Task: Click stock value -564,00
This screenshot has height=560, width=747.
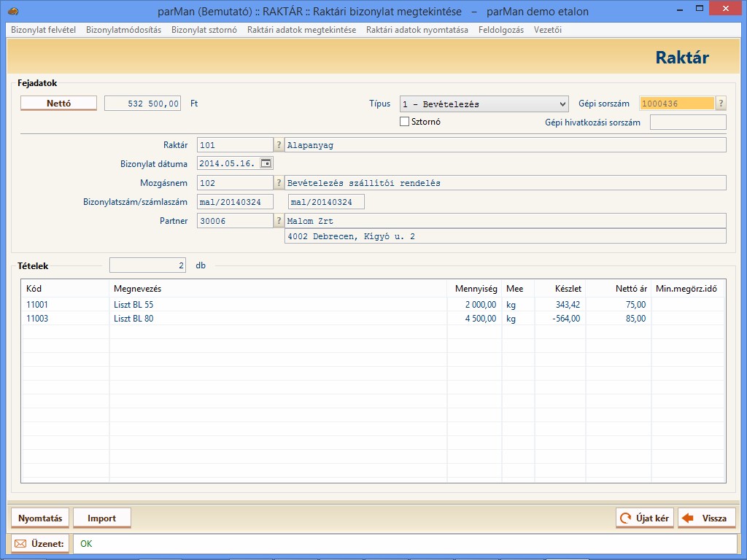Action: pyautogui.click(x=566, y=319)
